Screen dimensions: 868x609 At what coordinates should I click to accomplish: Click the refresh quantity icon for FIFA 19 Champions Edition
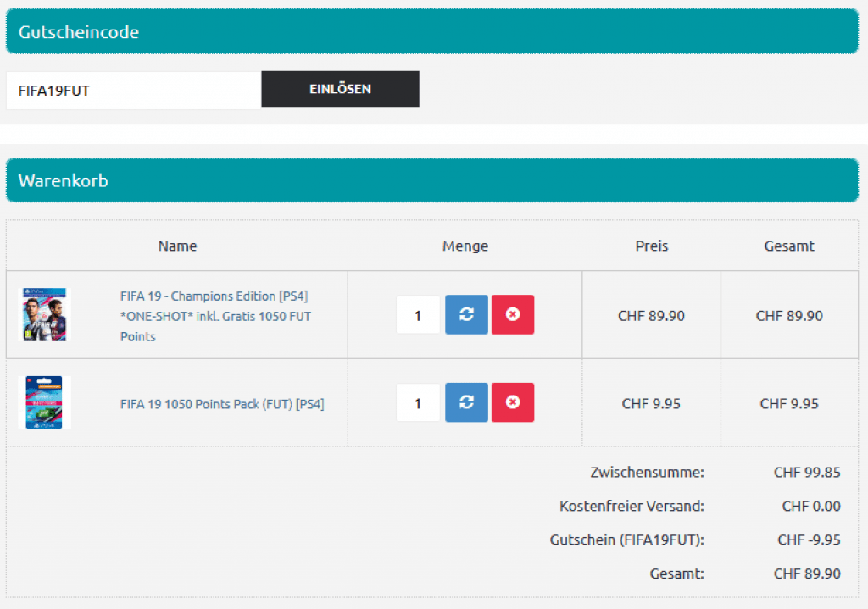point(466,315)
